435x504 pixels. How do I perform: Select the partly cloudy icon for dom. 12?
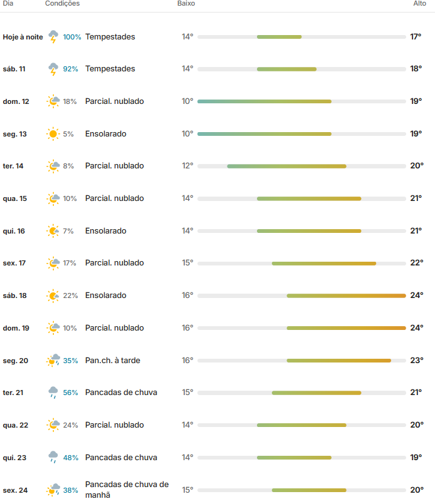coord(53,101)
